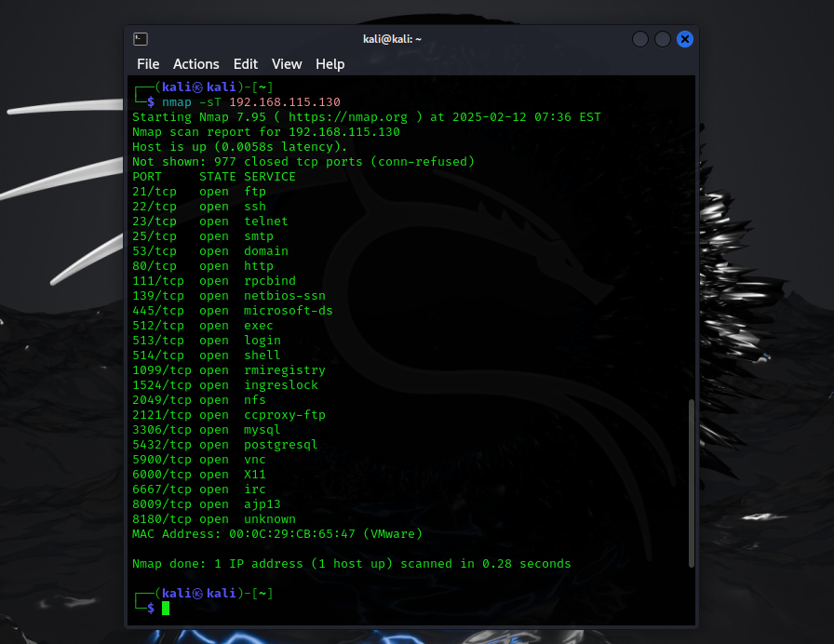
Task: Click the 1099/tcp rmiregistry row
Action: (x=229, y=370)
